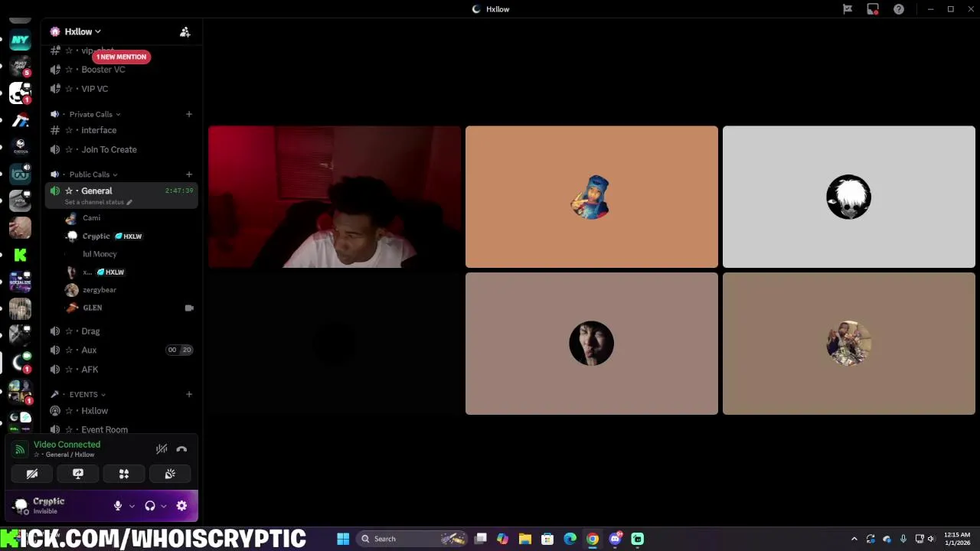Click the red screen icon in title bar
The width and height of the screenshot is (980, 551).
pyautogui.click(x=873, y=9)
